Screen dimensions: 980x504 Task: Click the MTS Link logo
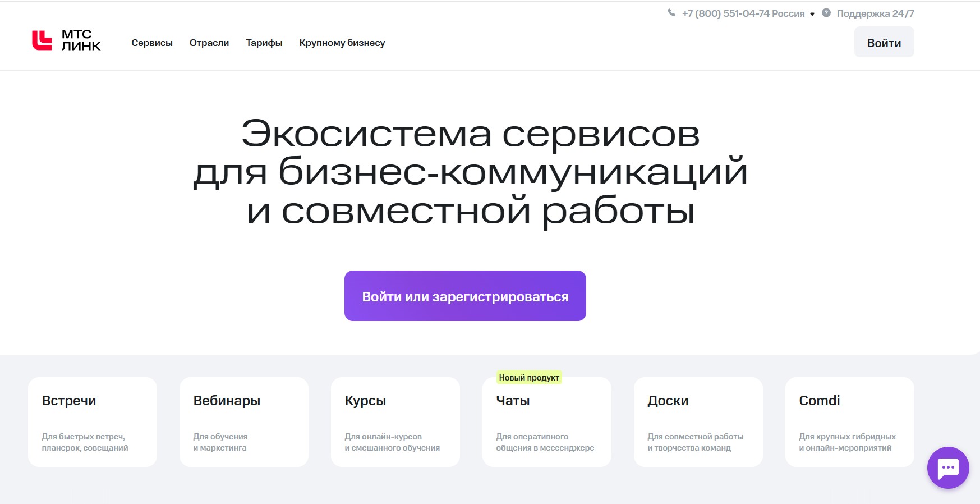pyautogui.click(x=66, y=40)
